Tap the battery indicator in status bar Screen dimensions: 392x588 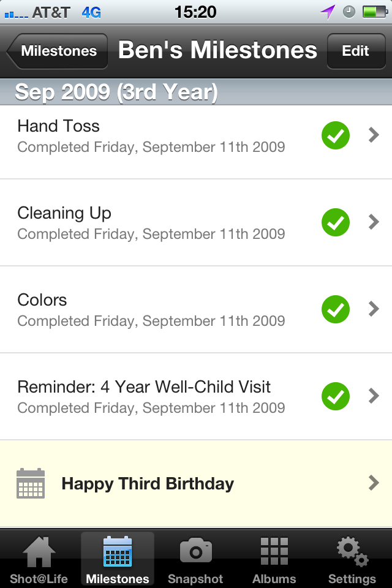[x=372, y=12]
